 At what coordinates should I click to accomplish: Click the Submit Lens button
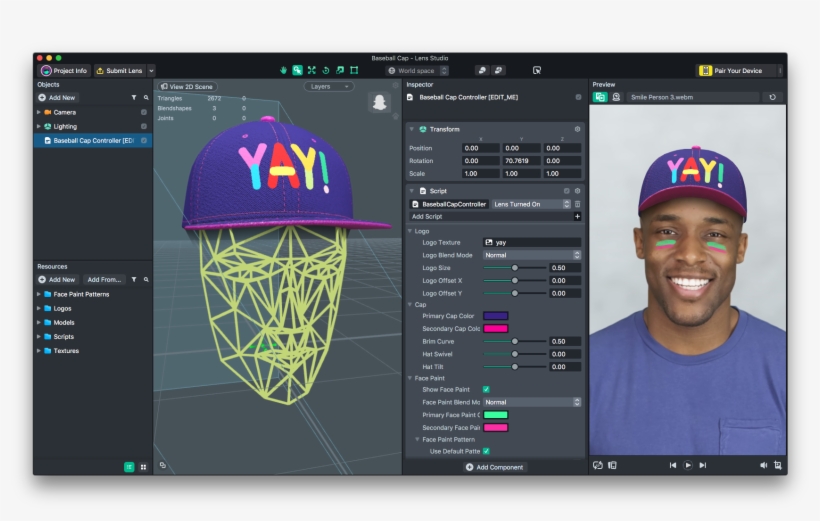coord(119,71)
